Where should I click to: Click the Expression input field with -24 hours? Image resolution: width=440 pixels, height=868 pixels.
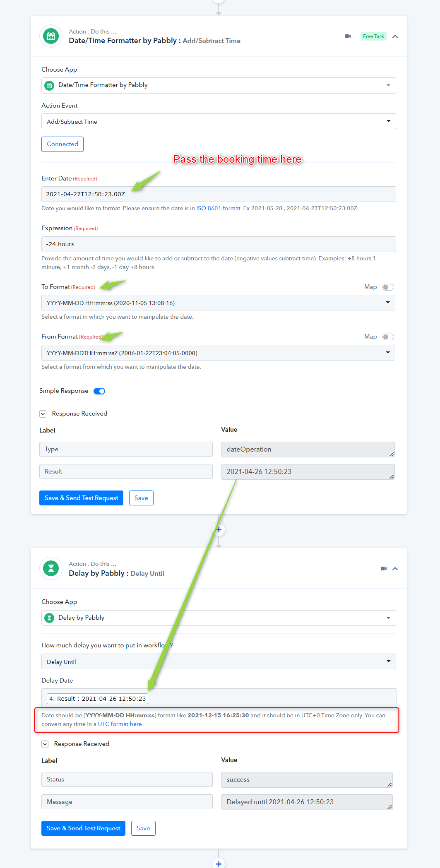(219, 244)
